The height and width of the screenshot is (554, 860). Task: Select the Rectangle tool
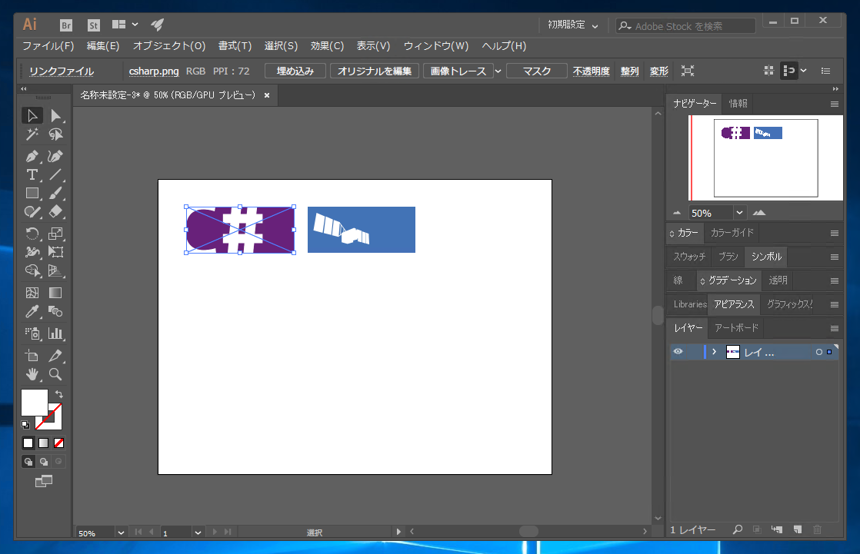click(32, 193)
